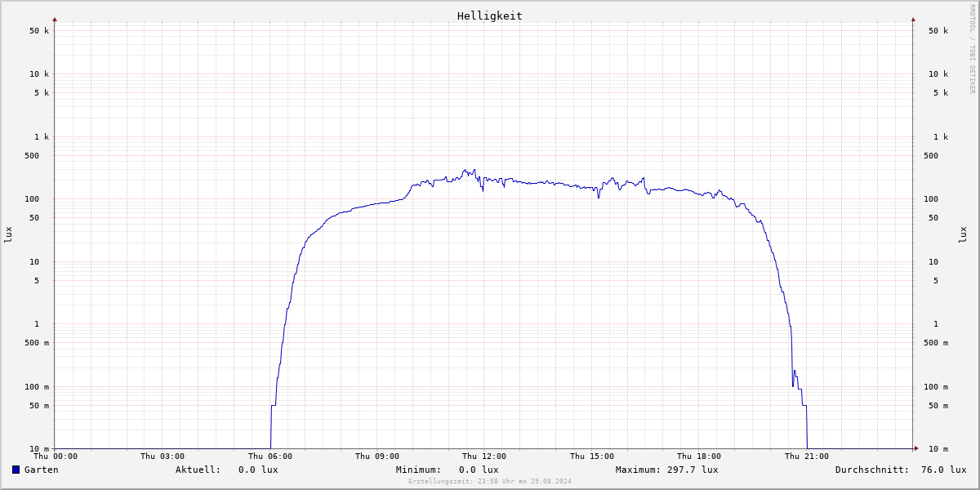Viewport: 980px width, 490px height.
Task: Click the Thu 12:00 time axis label
Action: pyautogui.click(x=484, y=457)
